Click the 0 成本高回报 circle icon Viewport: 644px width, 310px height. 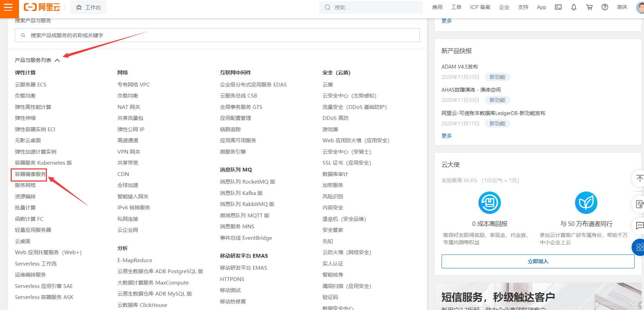click(x=489, y=203)
